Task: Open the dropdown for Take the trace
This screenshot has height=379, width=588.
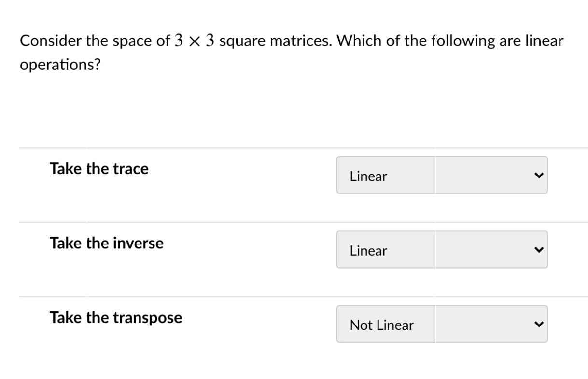Action: [442, 175]
